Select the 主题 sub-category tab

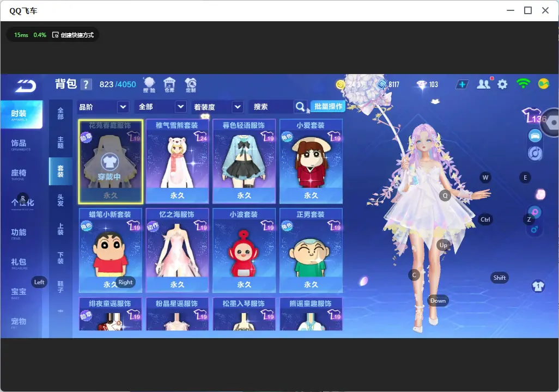tap(60, 142)
